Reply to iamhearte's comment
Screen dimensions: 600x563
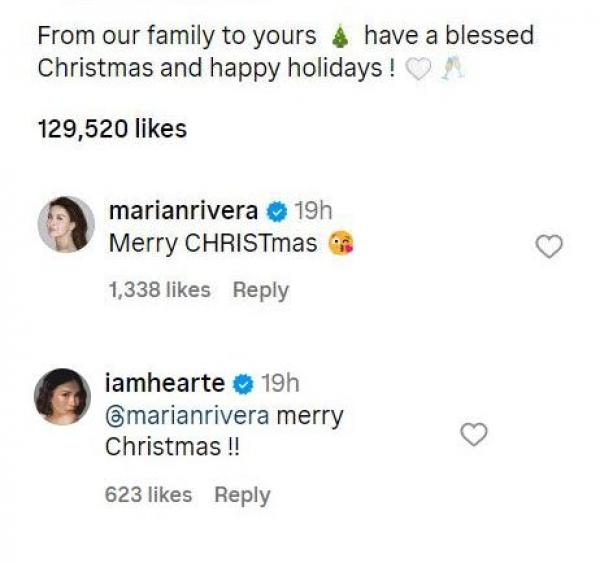[242, 494]
